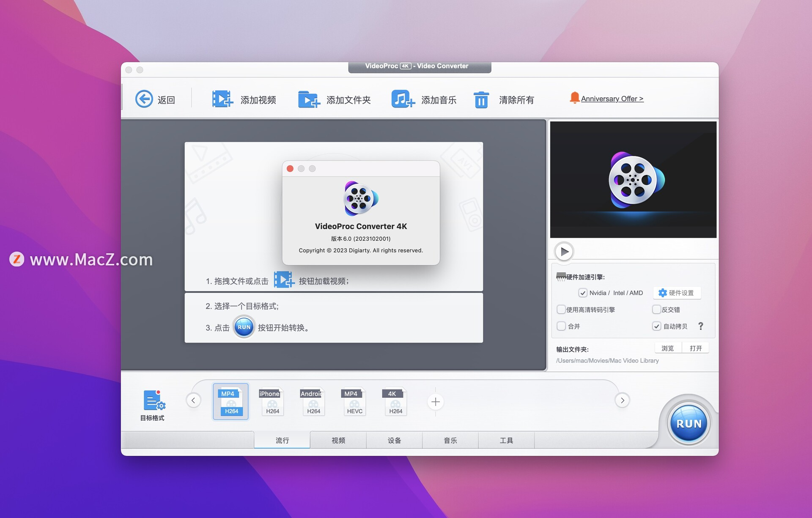Click the 添加视频 add video icon
Screen dimensions: 812x518
(x=222, y=99)
